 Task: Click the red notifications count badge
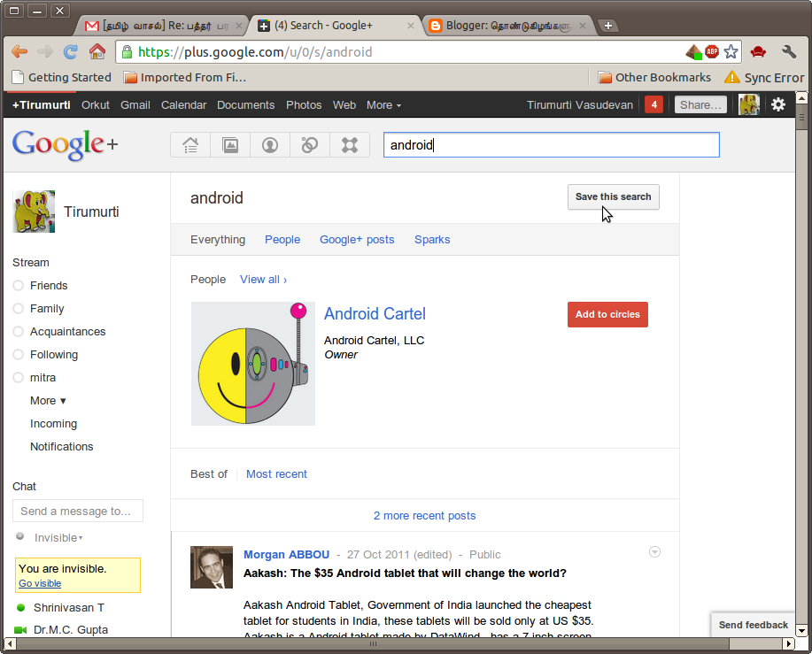tap(653, 104)
